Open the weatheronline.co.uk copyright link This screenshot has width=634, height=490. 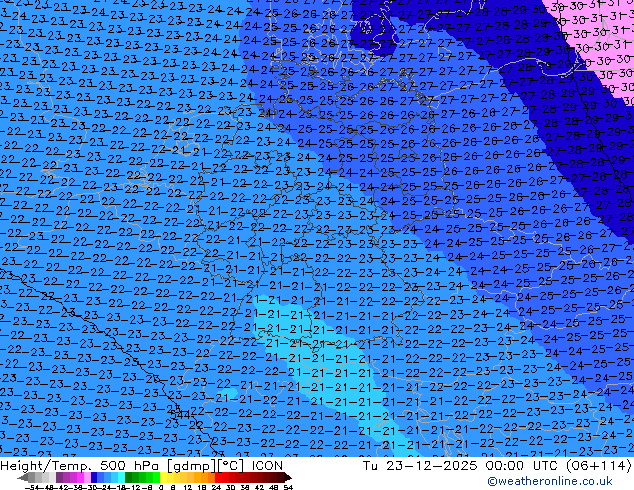click(x=550, y=481)
